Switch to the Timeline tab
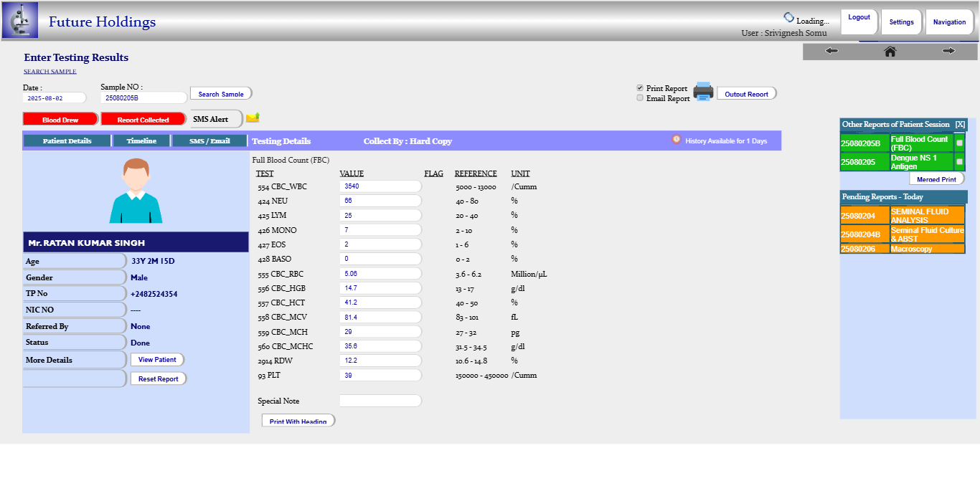The image size is (980, 486). coord(141,141)
